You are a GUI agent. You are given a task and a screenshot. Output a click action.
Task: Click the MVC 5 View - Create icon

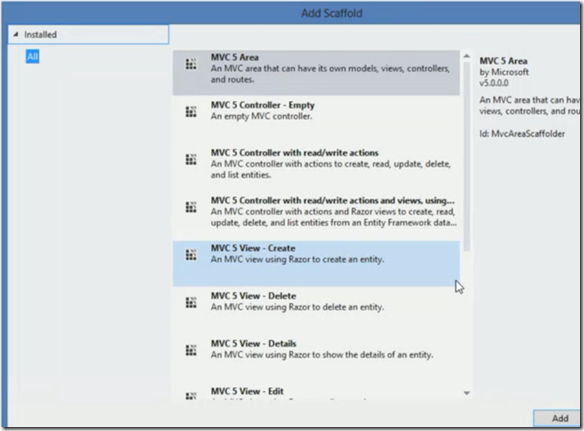point(191,255)
